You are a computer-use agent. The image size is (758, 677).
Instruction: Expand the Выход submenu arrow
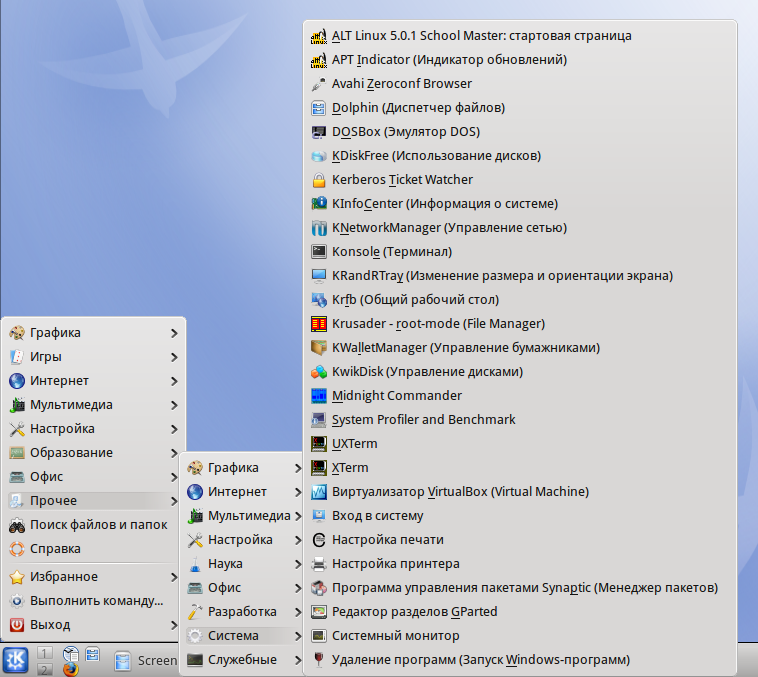pos(174,625)
